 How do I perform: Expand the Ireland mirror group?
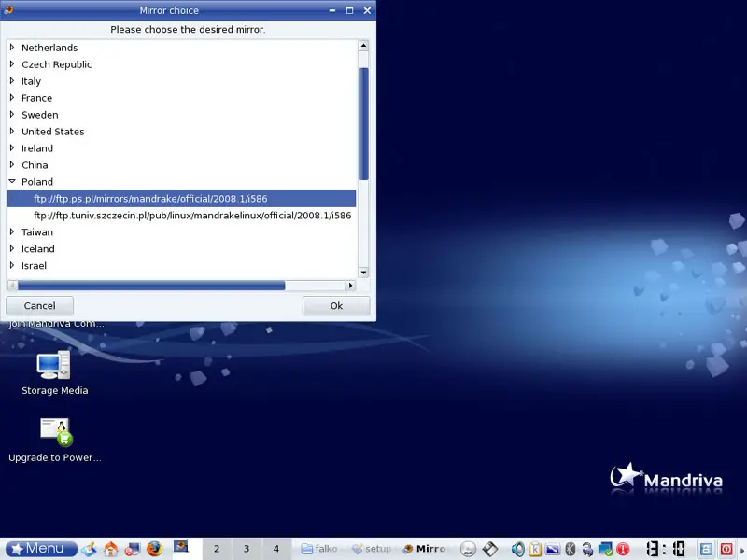point(12,147)
